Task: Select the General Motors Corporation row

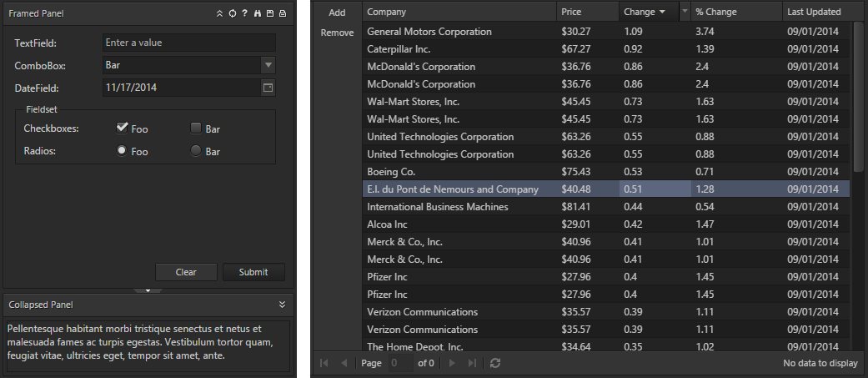Action: click(x=606, y=32)
